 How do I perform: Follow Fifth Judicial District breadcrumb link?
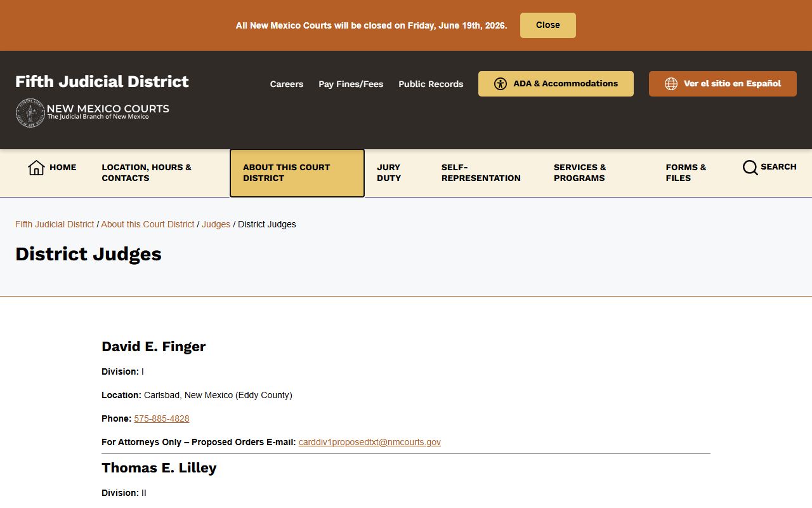click(x=55, y=224)
